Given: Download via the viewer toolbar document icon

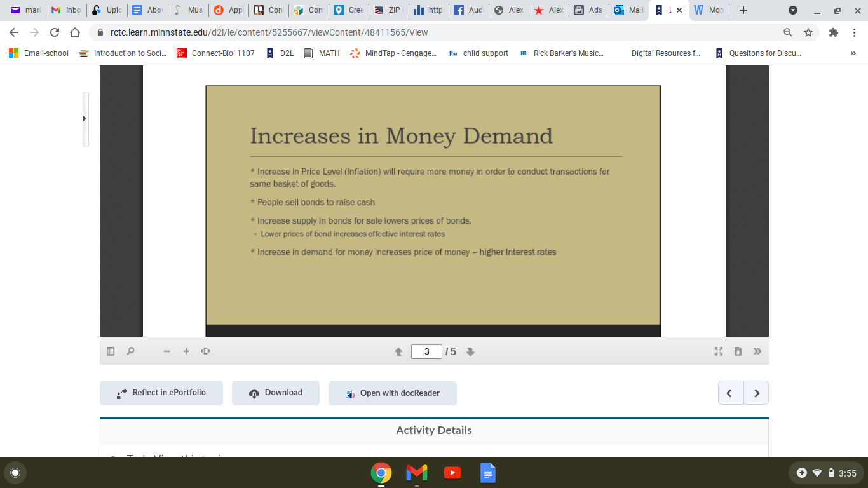Looking at the screenshot, I should tap(738, 351).
